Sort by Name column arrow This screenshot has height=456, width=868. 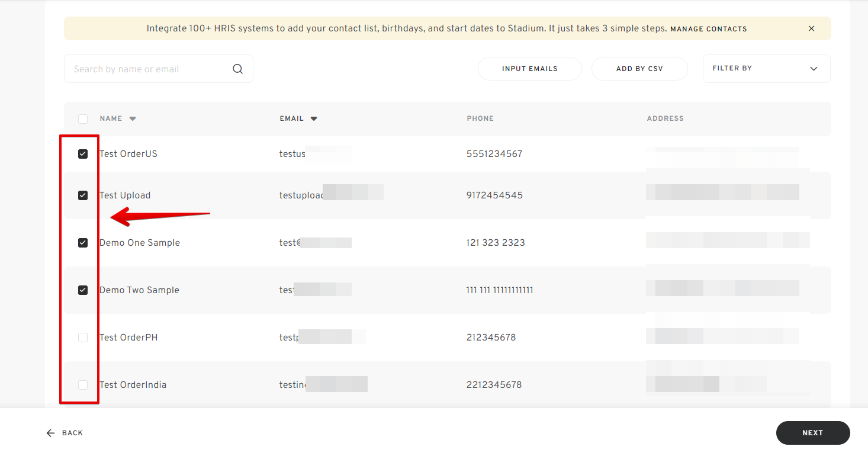(x=133, y=119)
